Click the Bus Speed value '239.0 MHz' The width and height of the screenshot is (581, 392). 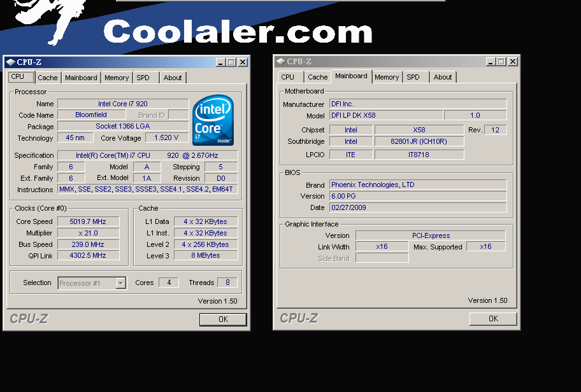tap(88, 244)
